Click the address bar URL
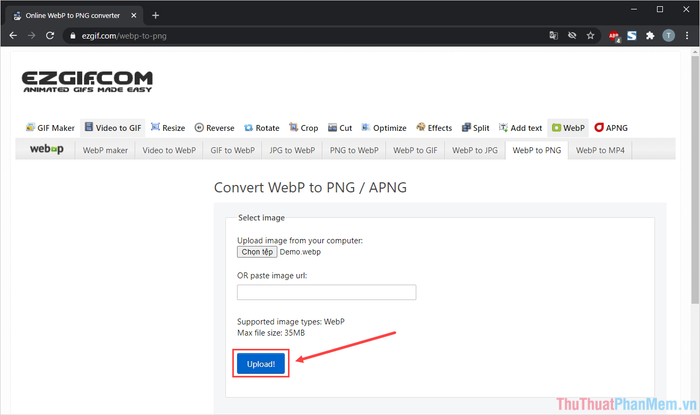The width and height of the screenshot is (700, 415). [124, 36]
